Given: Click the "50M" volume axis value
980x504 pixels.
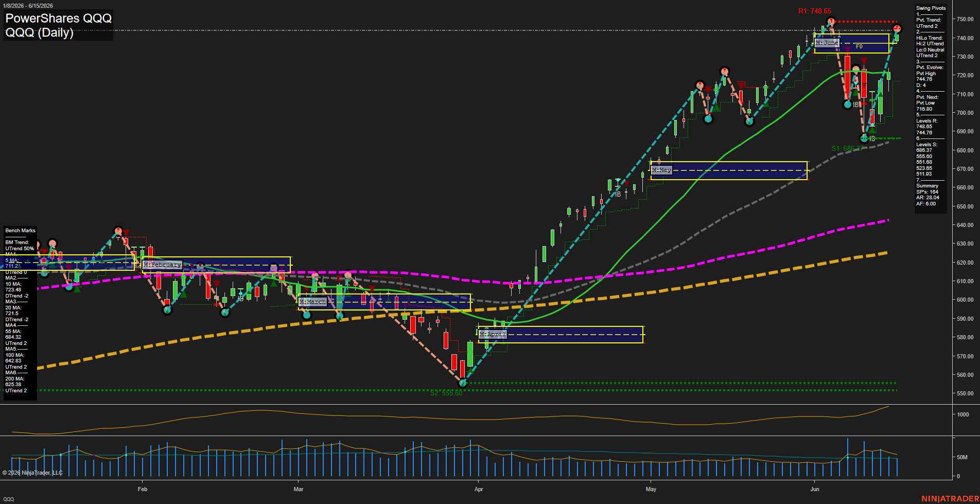Looking at the screenshot, I should point(962,457).
